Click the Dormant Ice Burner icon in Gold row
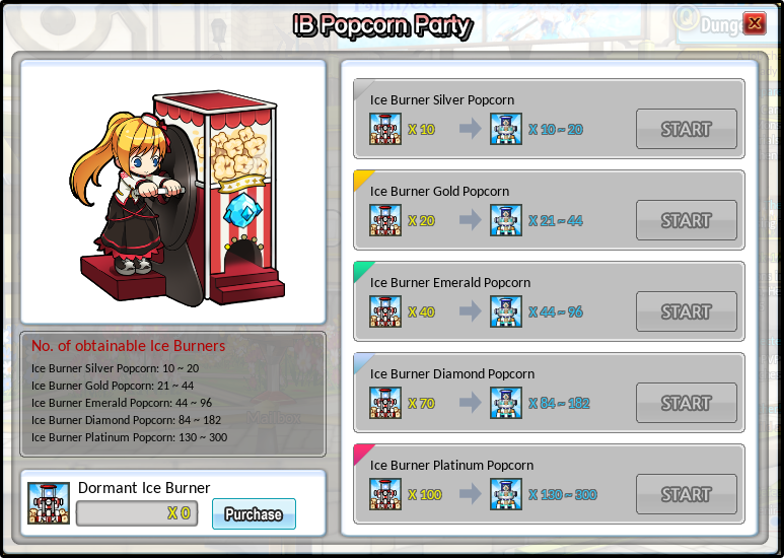This screenshot has width=784, height=558. pyautogui.click(x=385, y=220)
